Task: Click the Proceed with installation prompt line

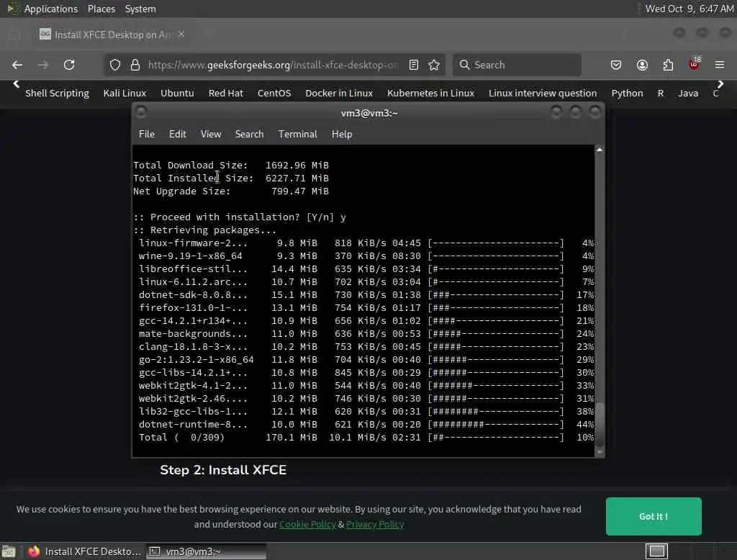Action: click(x=240, y=217)
